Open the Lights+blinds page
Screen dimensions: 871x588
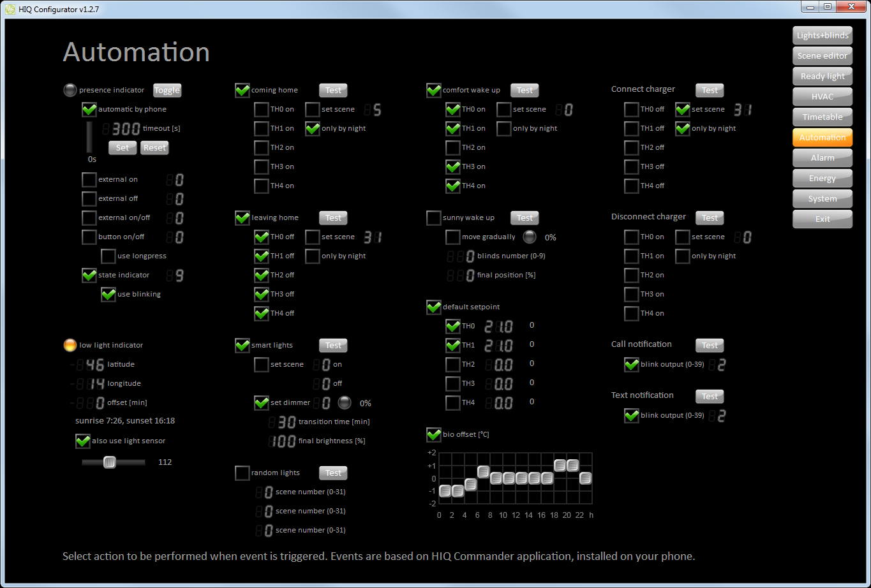coord(823,36)
